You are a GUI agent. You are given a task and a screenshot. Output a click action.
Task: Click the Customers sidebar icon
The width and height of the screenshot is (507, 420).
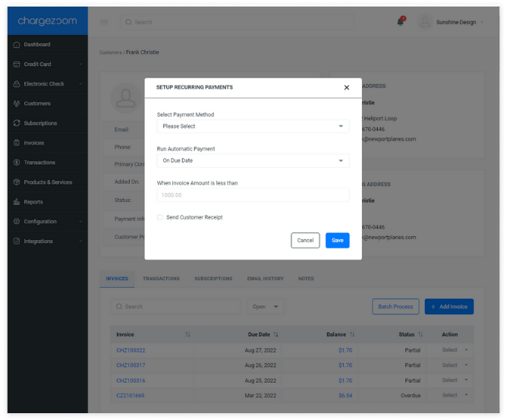coord(17,103)
